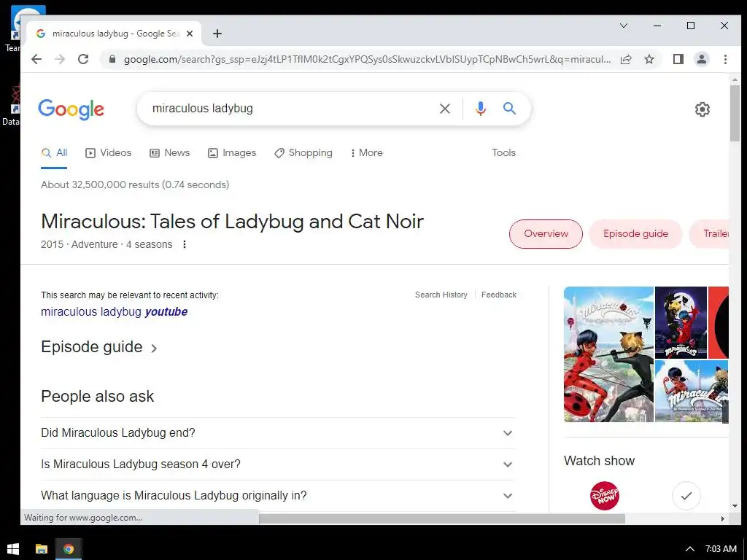Open Search History link
This screenshot has width=747, height=560.
(x=441, y=295)
